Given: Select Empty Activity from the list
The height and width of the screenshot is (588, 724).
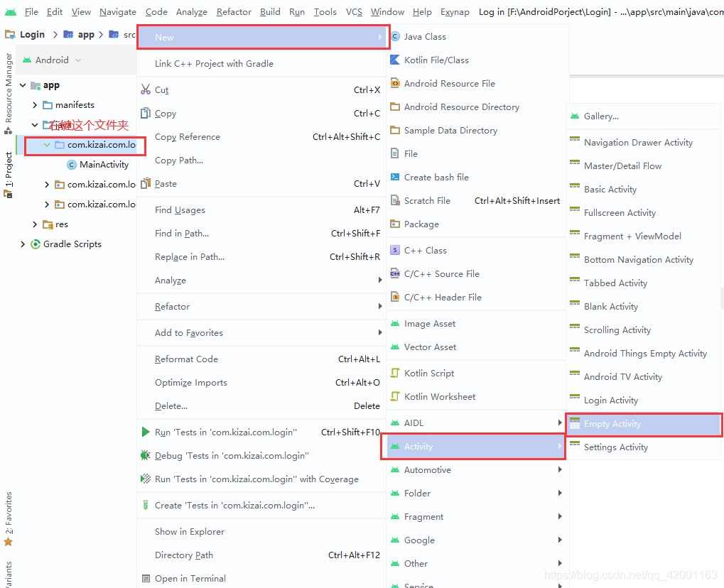Looking at the screenshot, I should (644, 424).
